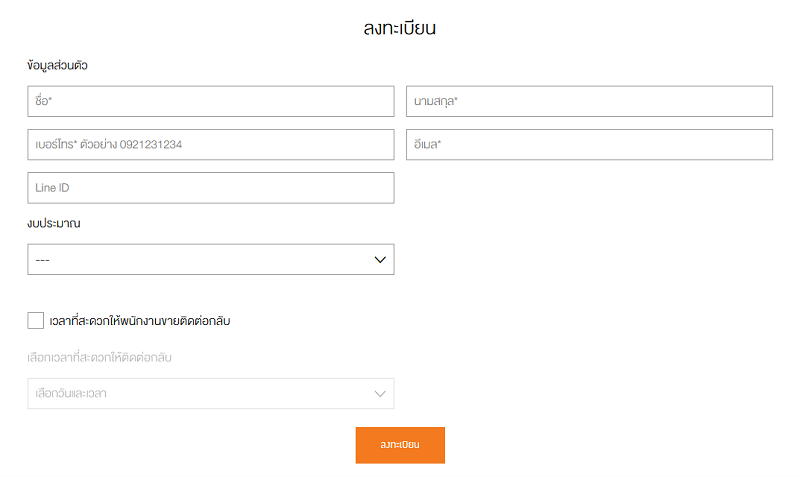The image size is (800, 477).
Task: Click the ข้อมูลส่วนตัว section label
Action: pos(58,65)
